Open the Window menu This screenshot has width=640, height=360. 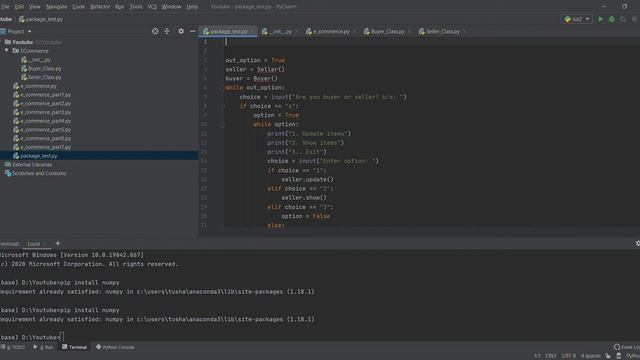[171, 7]
